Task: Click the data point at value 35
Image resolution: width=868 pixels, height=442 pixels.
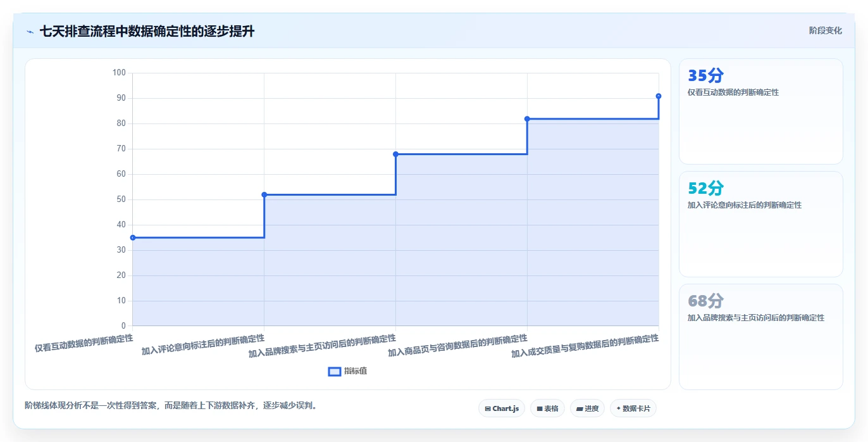Action: (133, 237)
